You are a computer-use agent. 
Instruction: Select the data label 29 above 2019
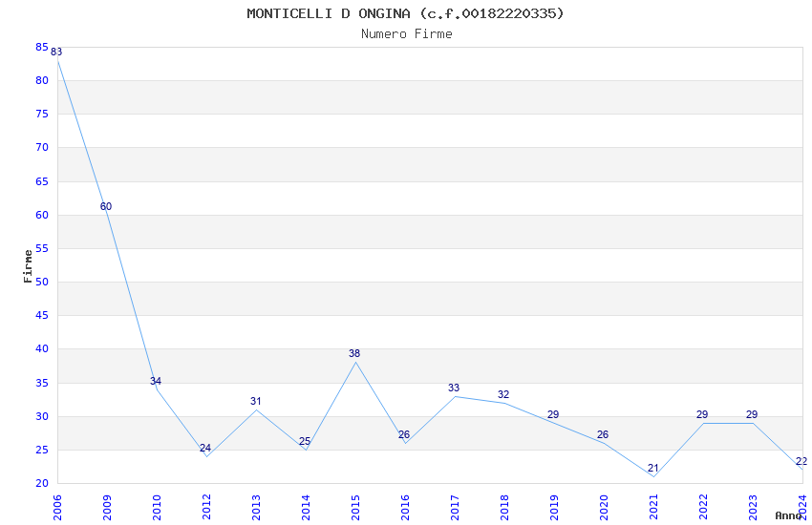(553, 414)
